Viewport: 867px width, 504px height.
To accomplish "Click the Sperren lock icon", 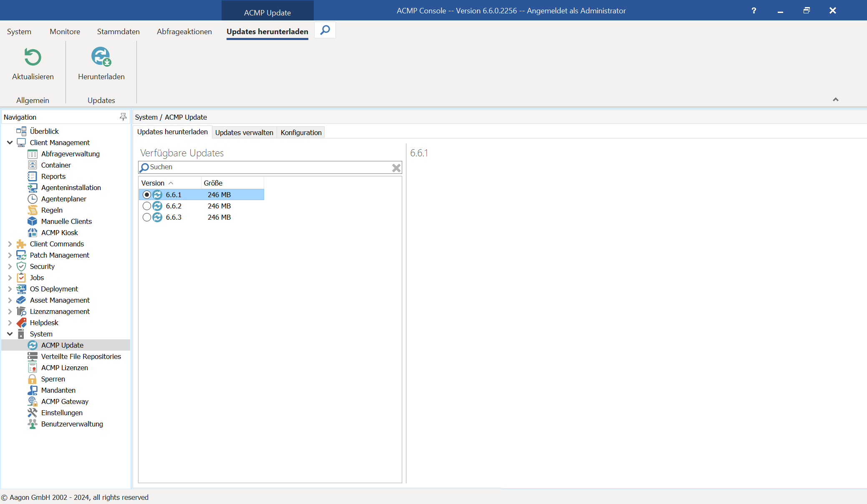I will [33, 379].
